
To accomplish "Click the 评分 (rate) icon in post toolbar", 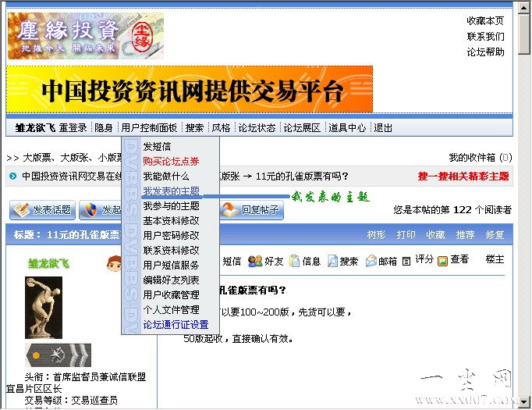I will click(406, 261).
